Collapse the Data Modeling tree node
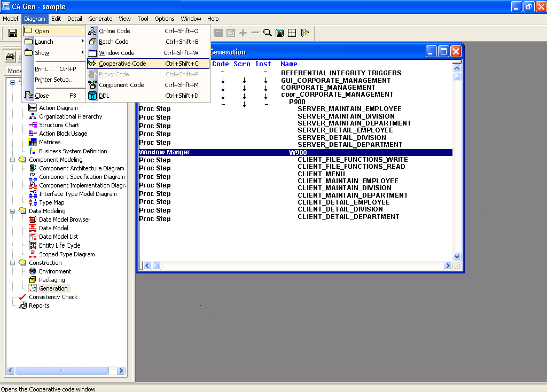This screenshot has height=392, width=547. tap(13, 211)
